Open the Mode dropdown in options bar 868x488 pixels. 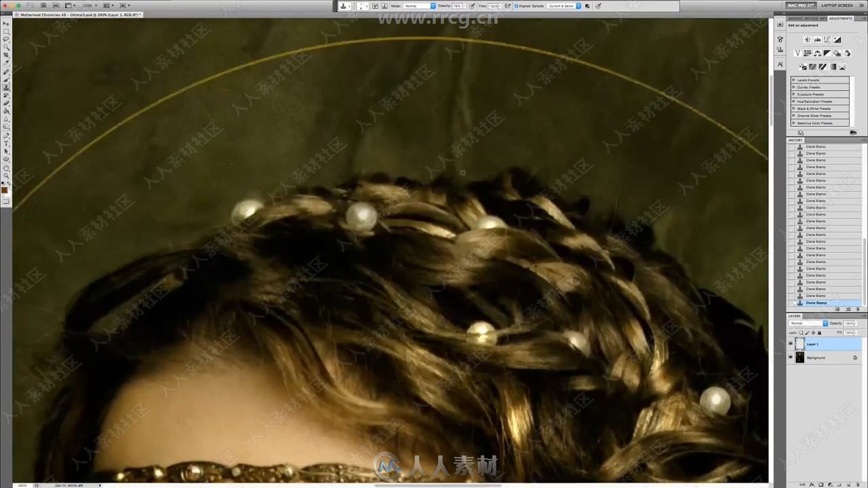(420, 6)
